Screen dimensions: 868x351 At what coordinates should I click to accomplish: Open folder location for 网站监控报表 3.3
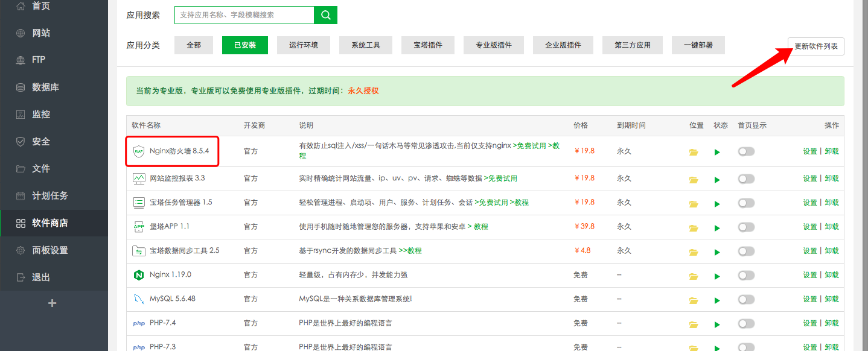693,179
